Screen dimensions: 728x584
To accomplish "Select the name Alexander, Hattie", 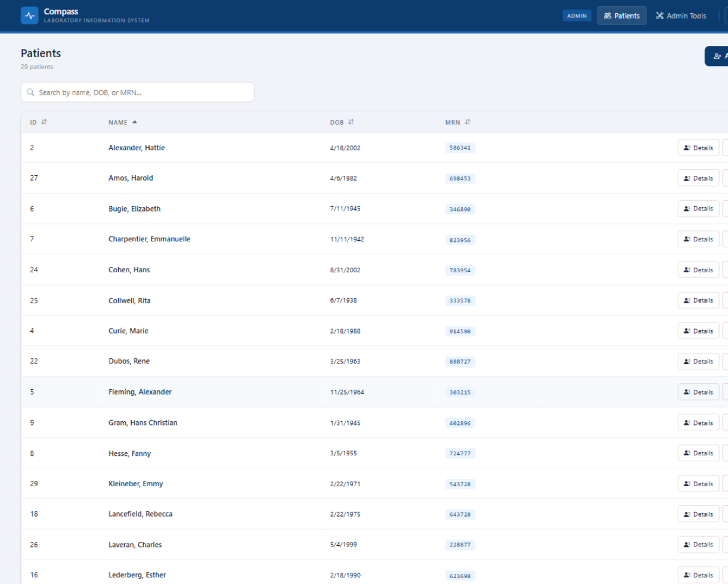I will pos(137,148).
